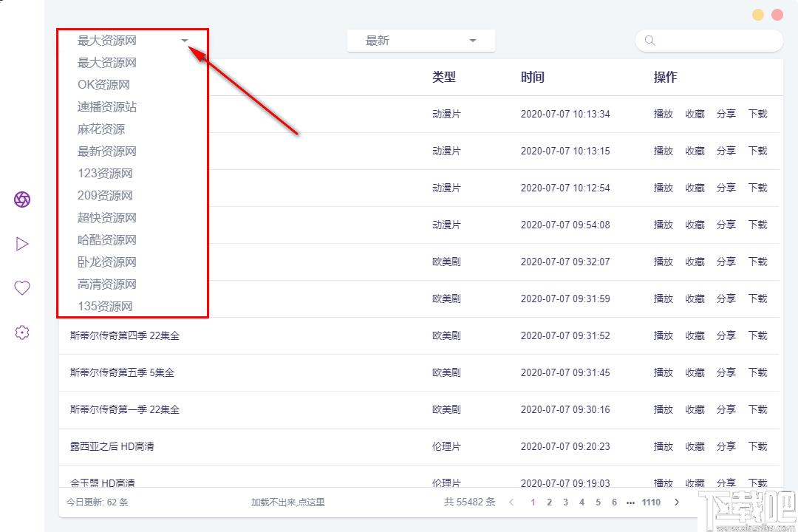Pick 卧龙资源网 from the source options
The image size is (798, 532).
pyautogui.click(x=107, y=262)
